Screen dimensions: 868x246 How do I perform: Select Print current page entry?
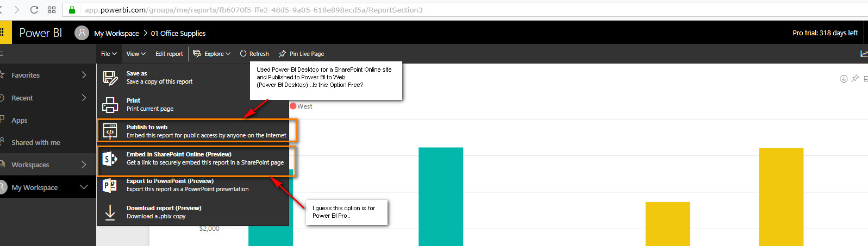click(x=192, y=105)
